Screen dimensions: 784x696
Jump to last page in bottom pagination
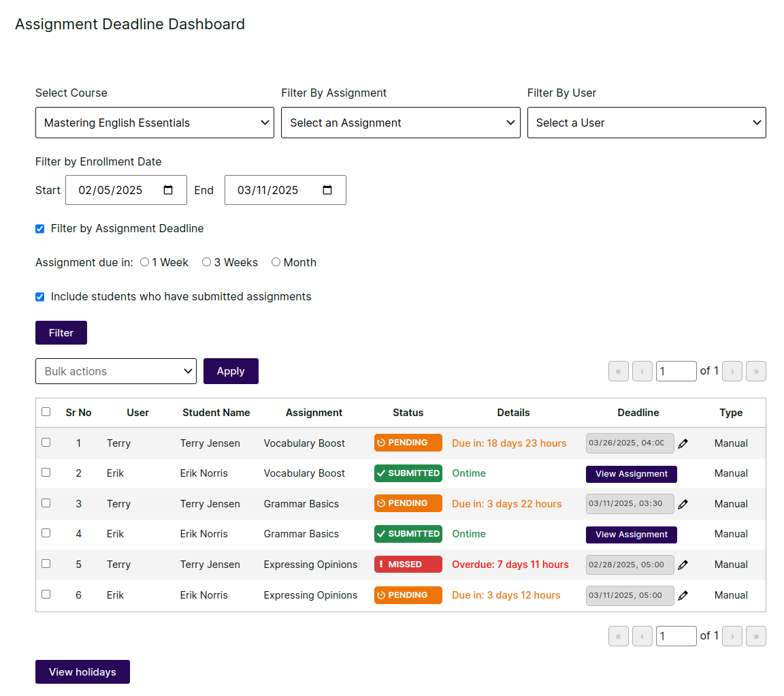point(755,636)
